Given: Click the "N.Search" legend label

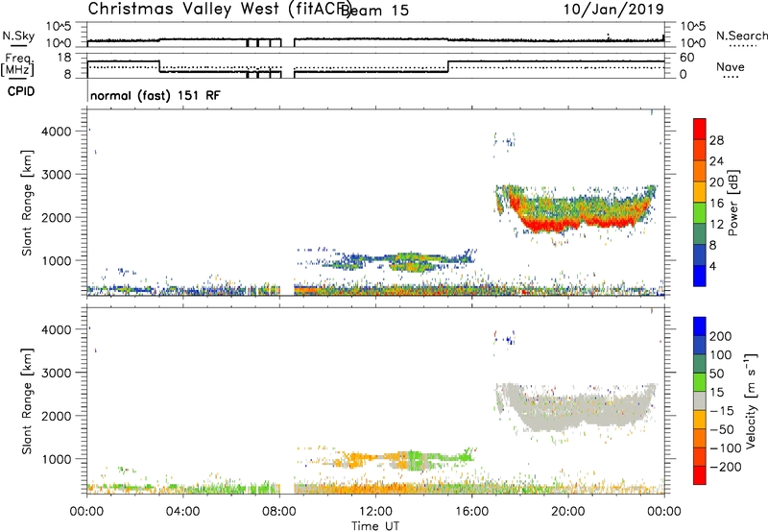Looking at the screenshot, I should click(741, 36).
